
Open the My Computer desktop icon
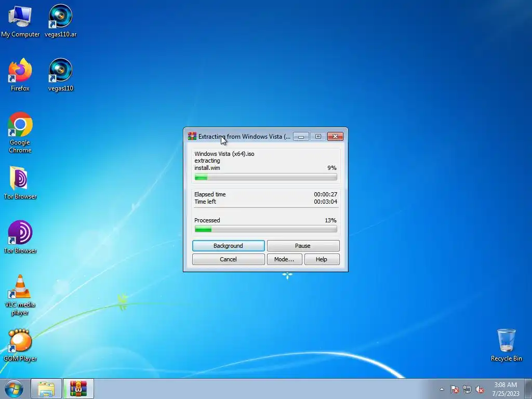(x=20, y=21)
